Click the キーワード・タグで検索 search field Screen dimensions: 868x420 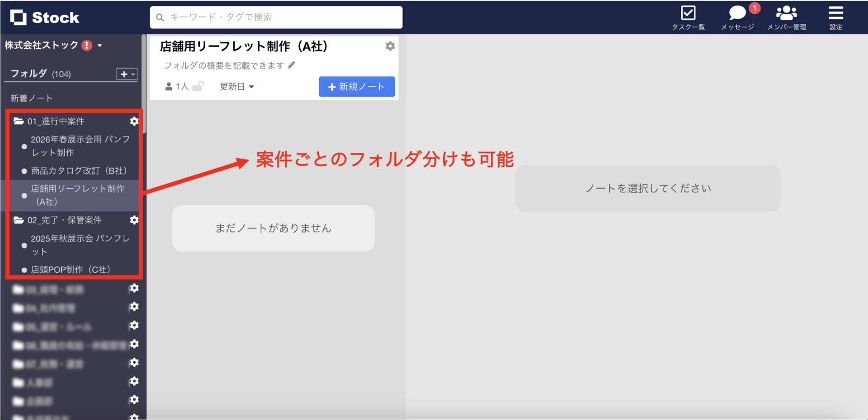coord(276,17)
